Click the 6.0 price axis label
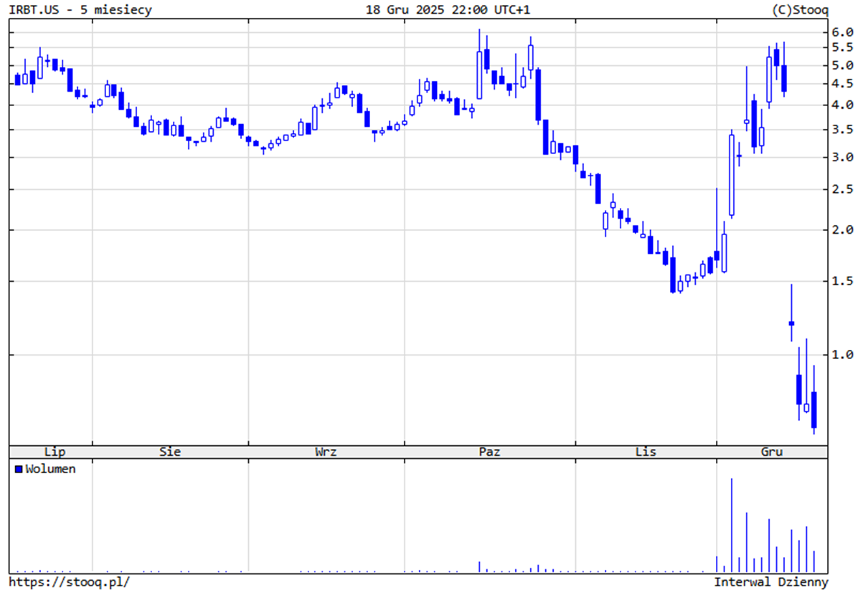This screenshot has height=600, width=868. (x=842, y=32)
